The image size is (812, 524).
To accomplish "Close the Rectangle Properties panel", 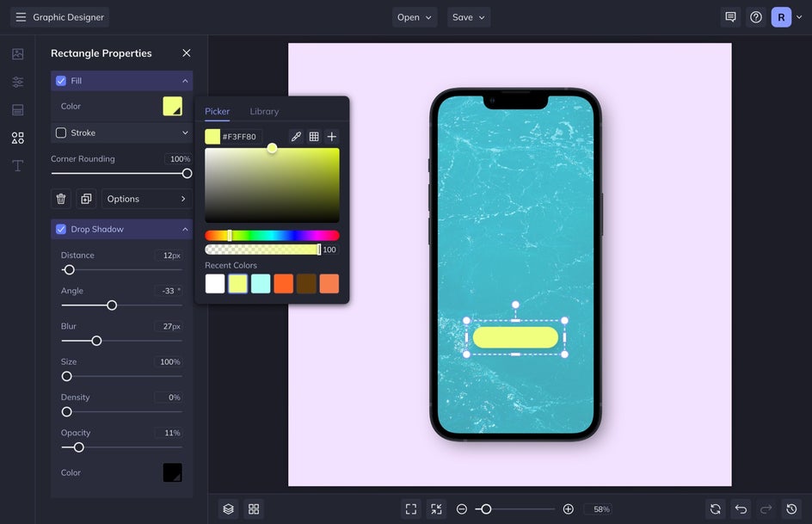I will 187,52.
